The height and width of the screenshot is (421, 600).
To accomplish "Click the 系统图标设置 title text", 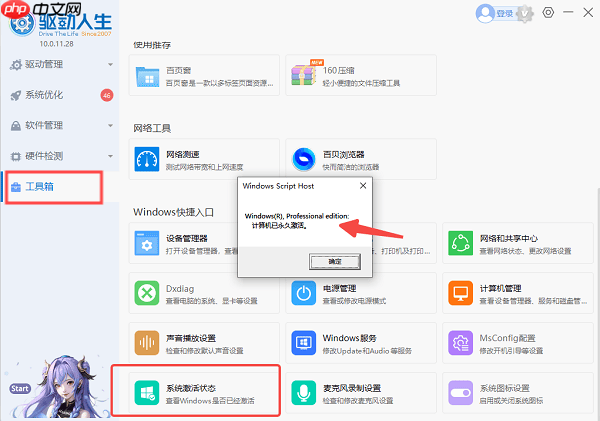I will click(x=505, y=388).
